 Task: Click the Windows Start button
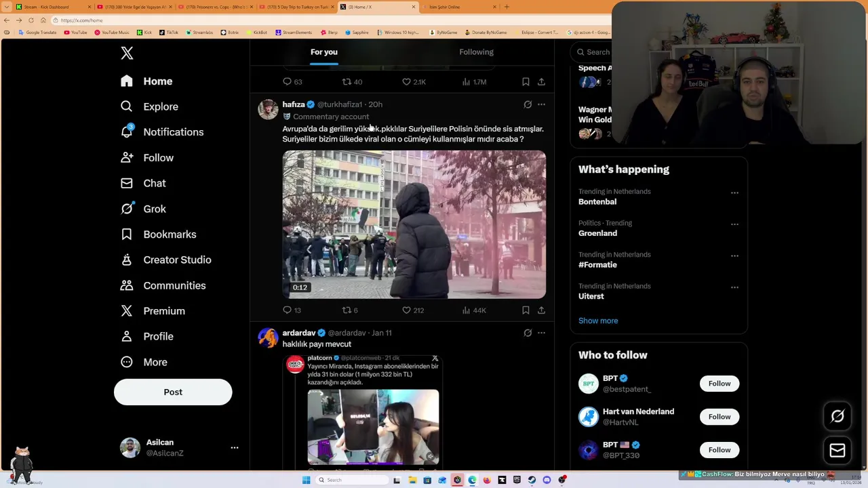point(307,480)
